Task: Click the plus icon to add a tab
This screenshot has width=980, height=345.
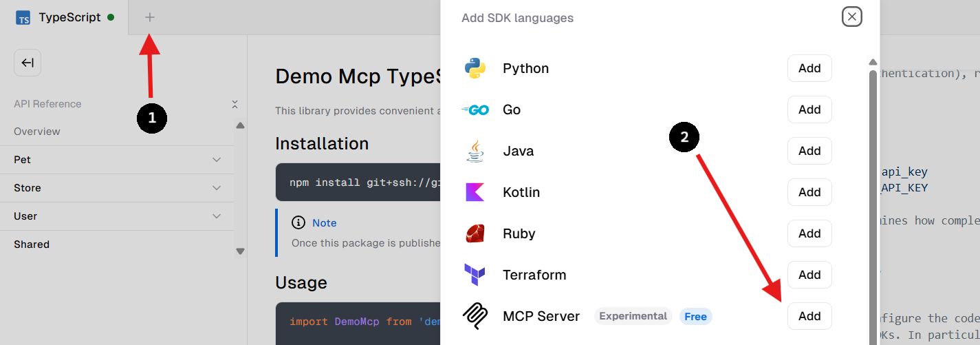Action: [x=150, y=17]
